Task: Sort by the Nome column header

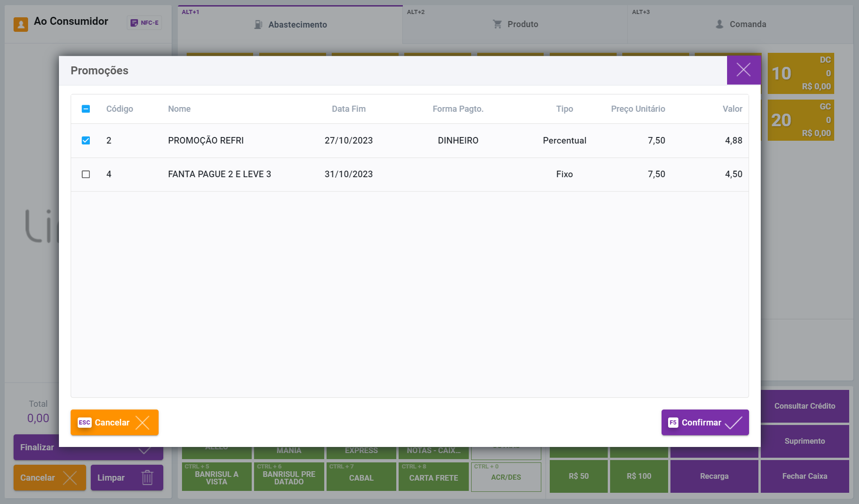Action: click(179, 109)
